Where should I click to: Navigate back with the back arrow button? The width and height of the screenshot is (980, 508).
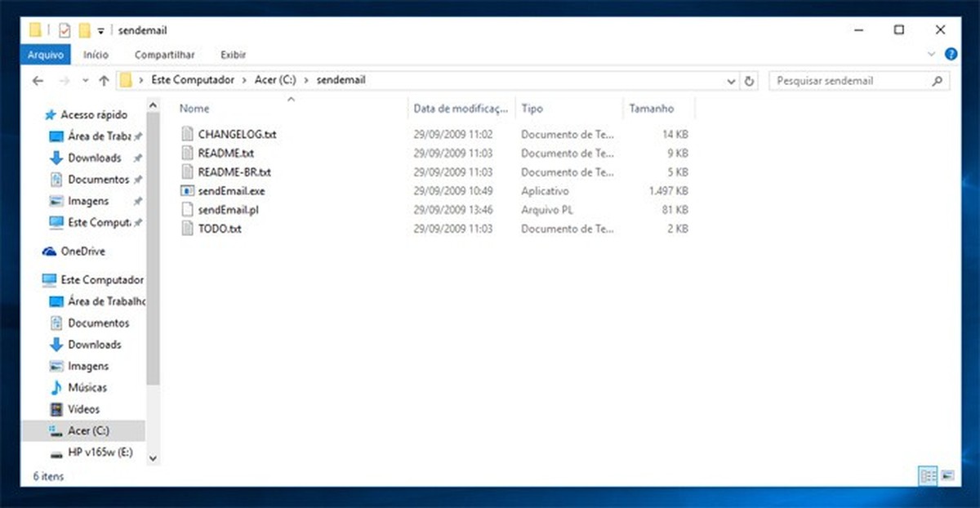pyautogui.click(x=38, y=80)
